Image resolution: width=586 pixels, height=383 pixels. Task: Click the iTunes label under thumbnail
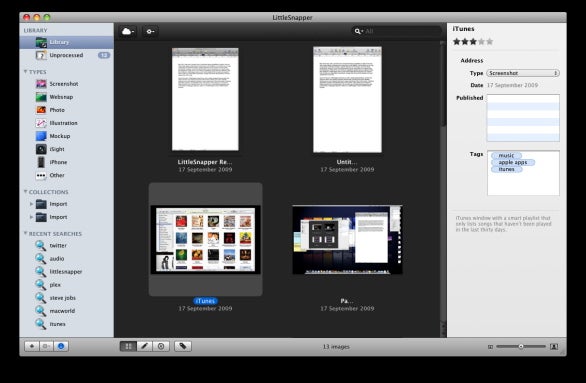205,301
